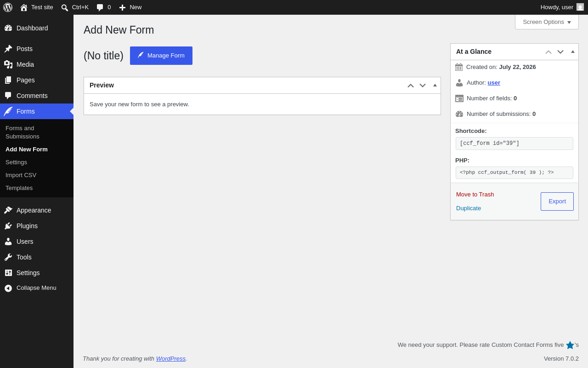The image size is (588, 368).
Task: Open Media in the sidebar
Action: click(x=37, y=64)
